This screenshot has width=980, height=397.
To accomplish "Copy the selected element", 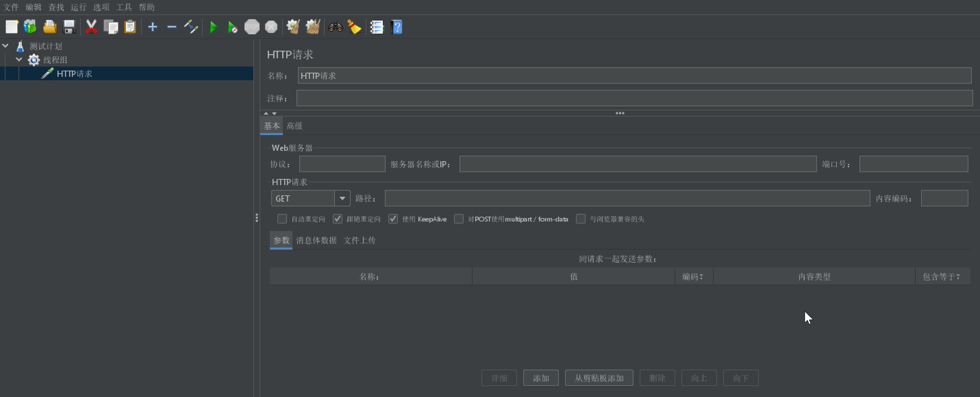I will pos(111,27).
